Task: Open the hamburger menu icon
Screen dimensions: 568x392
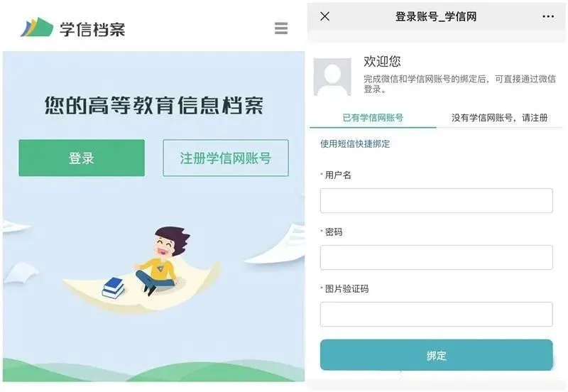Action: [x=281, y=28]
